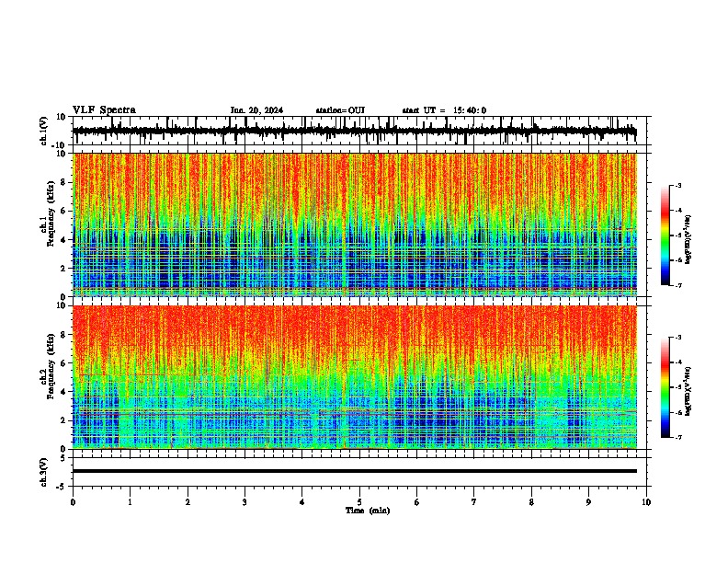Click tick label "1" on the time axis
Image resolution: width=728 pixels, height=563 pixels.
tap(130, 502)
